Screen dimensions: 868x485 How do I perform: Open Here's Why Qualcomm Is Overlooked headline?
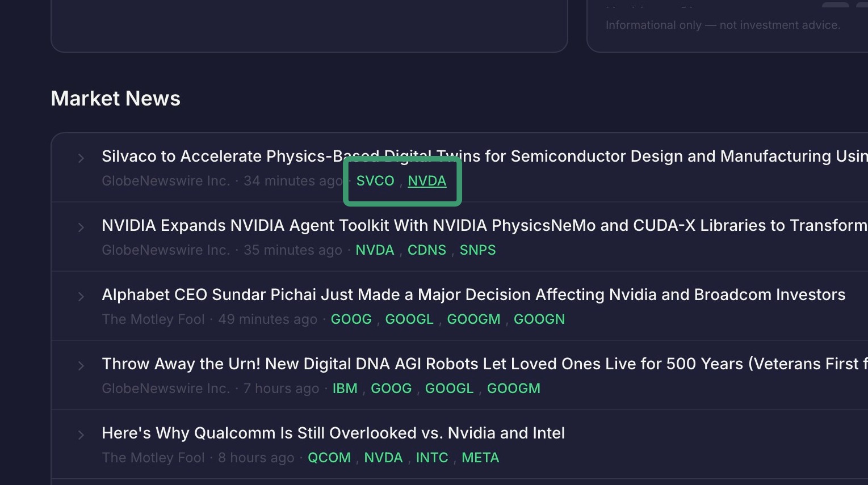(333, 433)
